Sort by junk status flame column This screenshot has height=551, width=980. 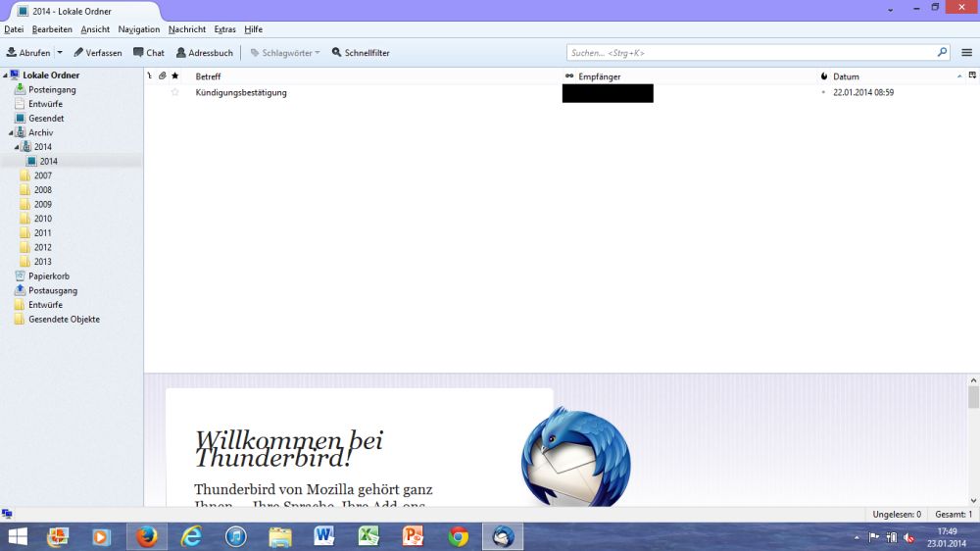(824, 76)
